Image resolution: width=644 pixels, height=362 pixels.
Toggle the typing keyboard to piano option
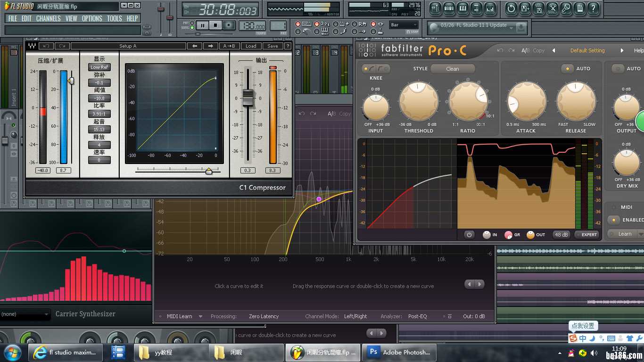297,24
